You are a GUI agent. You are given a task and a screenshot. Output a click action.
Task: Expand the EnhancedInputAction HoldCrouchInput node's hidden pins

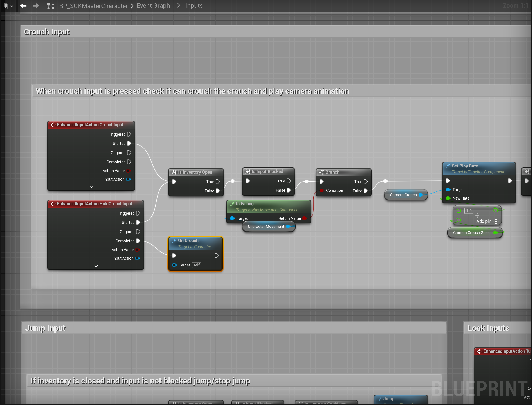point(96,266)
